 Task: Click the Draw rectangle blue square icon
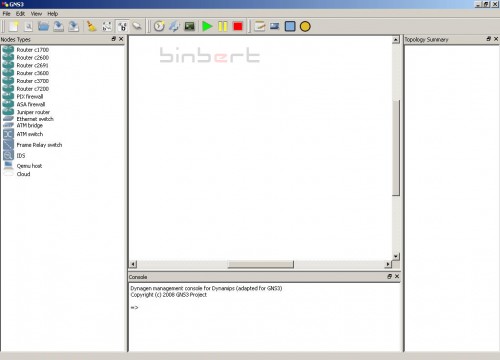pos(290,26)
